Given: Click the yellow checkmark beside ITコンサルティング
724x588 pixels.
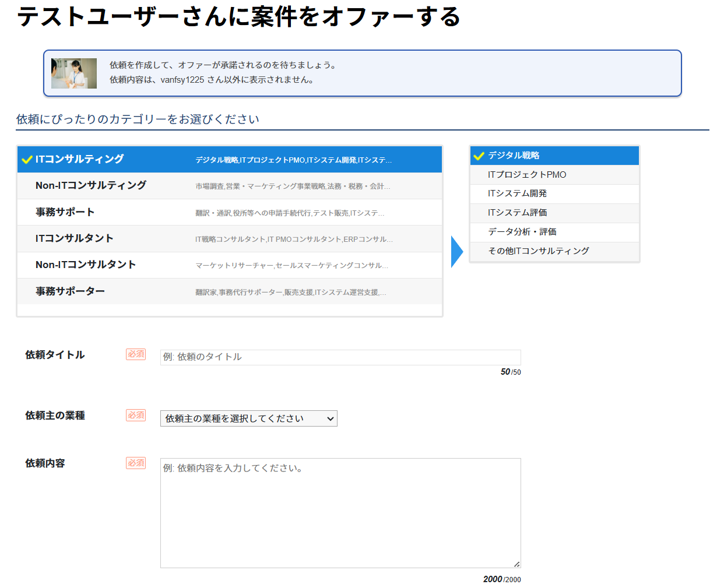Looking at the screenshot, I should (26, 160).
